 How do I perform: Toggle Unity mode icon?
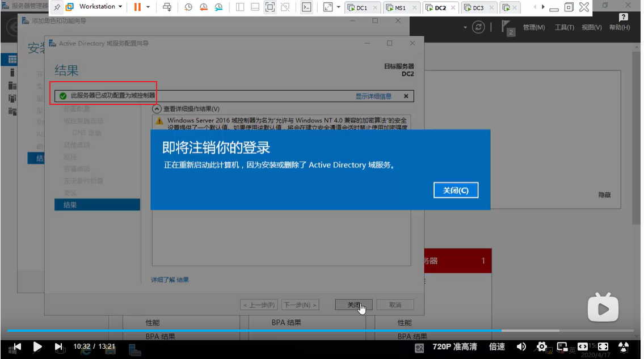click(285, 7)
